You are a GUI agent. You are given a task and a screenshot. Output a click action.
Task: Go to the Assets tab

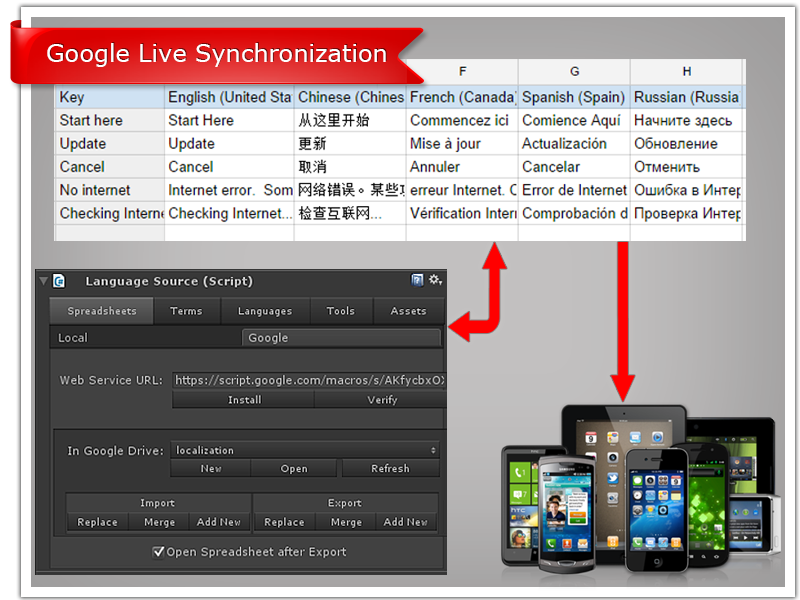click(x=408, y=311)
